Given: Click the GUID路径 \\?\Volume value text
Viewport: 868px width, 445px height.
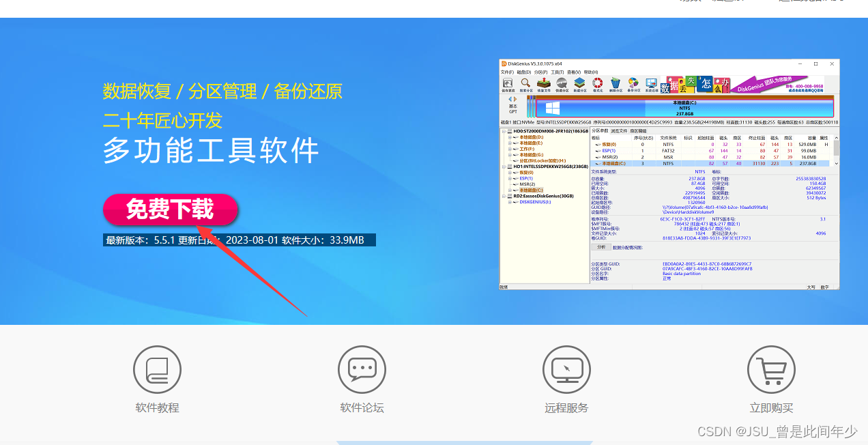Looking at the screenshot, I should (x=715, y=207).
